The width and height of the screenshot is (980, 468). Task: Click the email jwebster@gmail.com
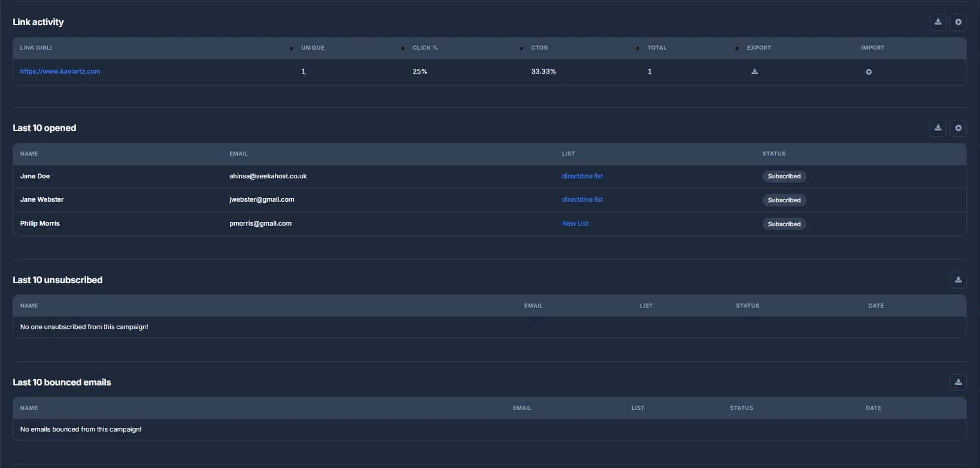tap(262, 200)
